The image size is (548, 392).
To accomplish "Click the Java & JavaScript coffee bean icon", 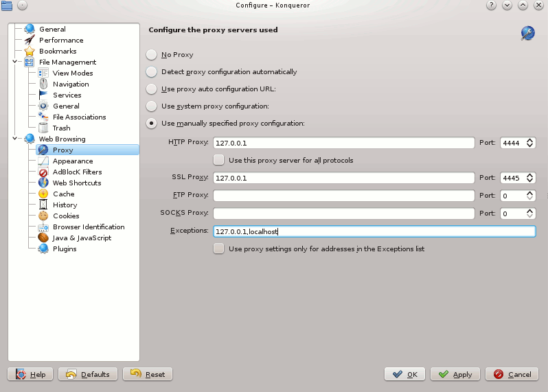I will pos(43,238).
